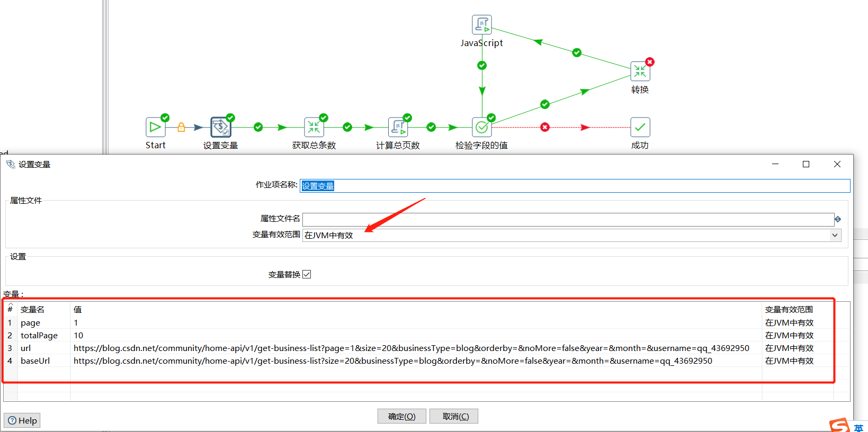Select the 成功 success entry icon
Viewport: 868px width, 432px height.
click(x=640, y=127)
